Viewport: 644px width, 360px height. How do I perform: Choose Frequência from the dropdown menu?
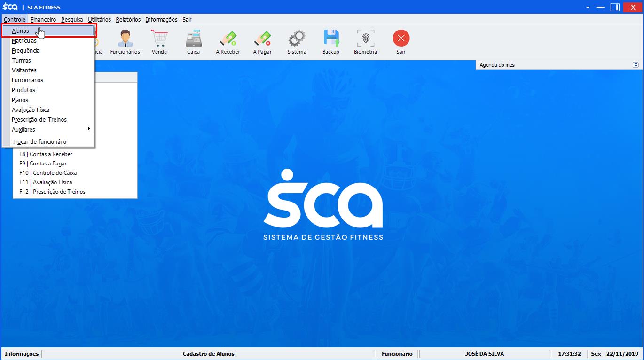(x=52, y=51)
